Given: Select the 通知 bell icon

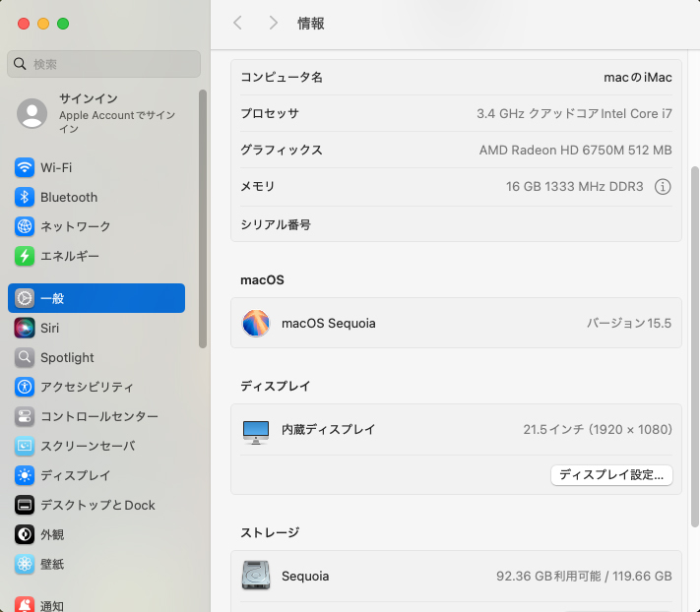Looking at the screenshot, I should point(25,604).
